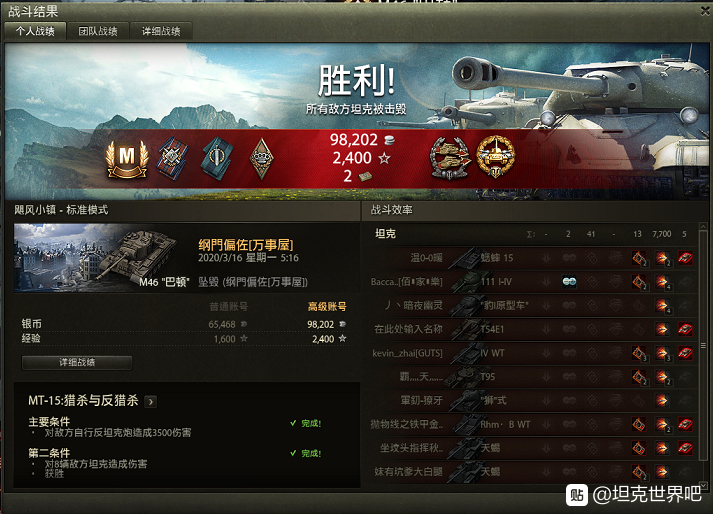Image resolution: width=713 pixels, height=514 pixels.
Task: Click the blue-red striped ribbon medal
Action: pyautogui.click(x=172, y=158)
